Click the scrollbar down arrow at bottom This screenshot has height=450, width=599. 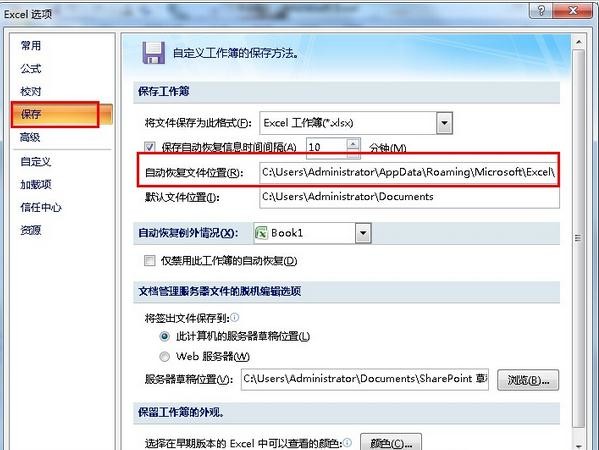click(578, 445)
